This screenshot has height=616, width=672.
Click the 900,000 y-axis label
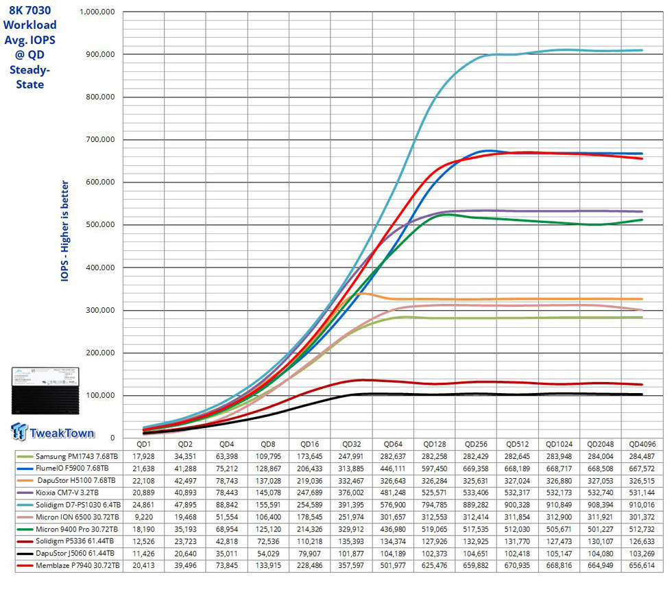[100, 54]
